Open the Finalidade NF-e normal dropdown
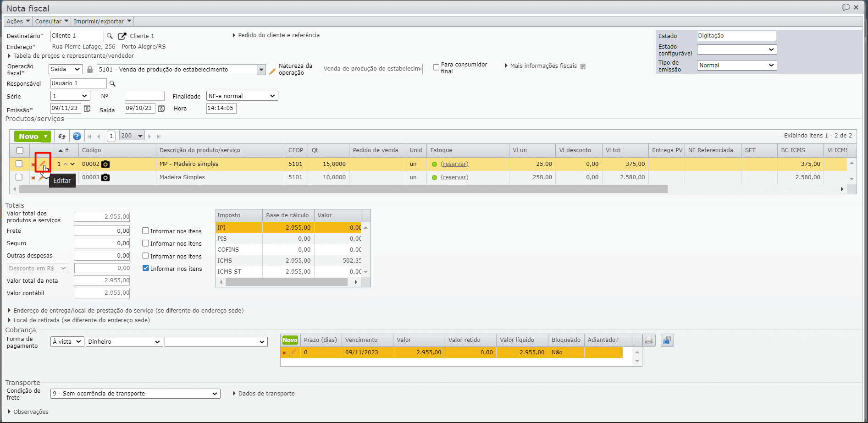 pyautogui.click(x=242, y=96)
